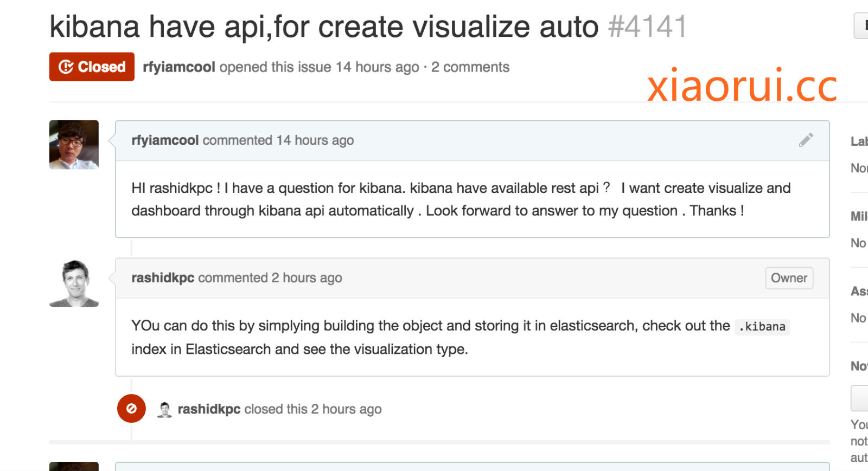Click small rashidkpc avatar in closed event
Image resolution: width=868 pixels, height=471 pixels.
pos(164,409)
